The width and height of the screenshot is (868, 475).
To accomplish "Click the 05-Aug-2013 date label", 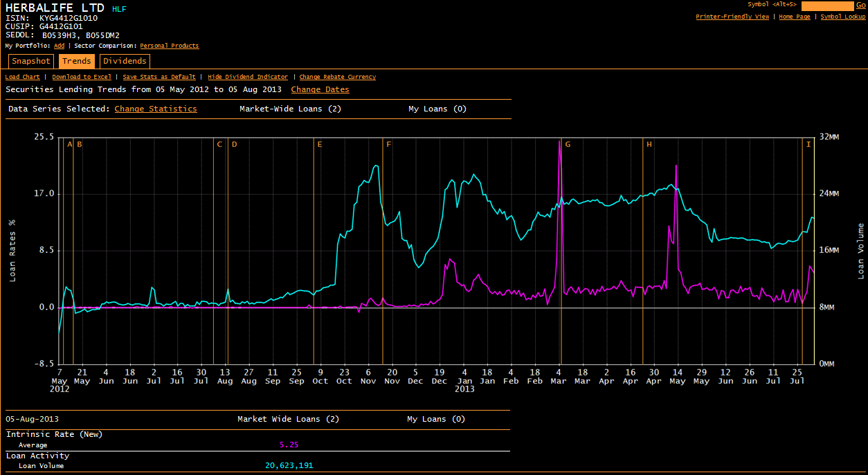I will point(32,419).
